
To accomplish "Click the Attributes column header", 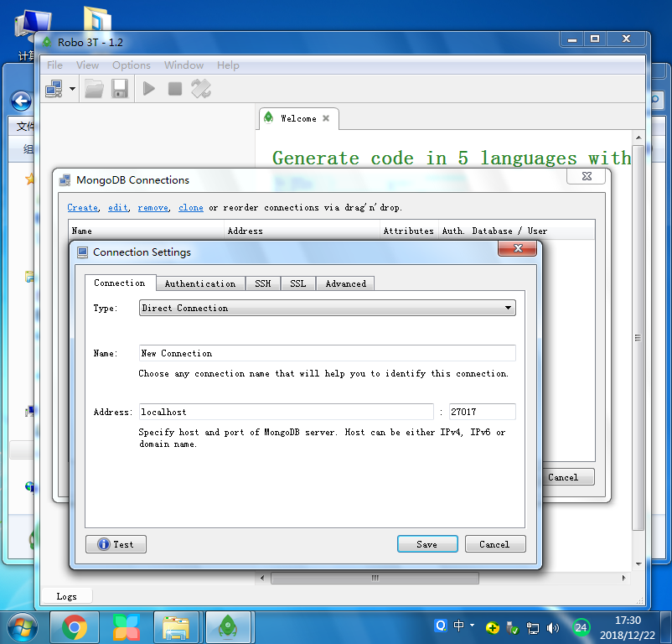I will (x=408, y=231).
